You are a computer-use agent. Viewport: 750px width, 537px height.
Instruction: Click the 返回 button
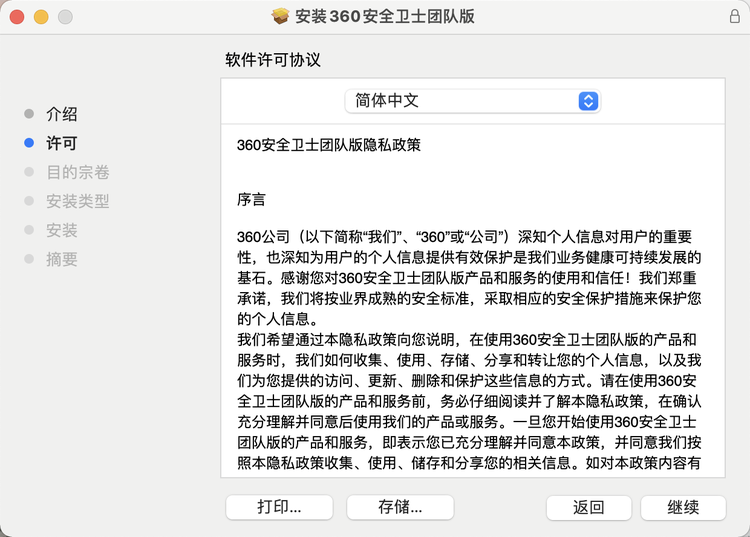589,507
